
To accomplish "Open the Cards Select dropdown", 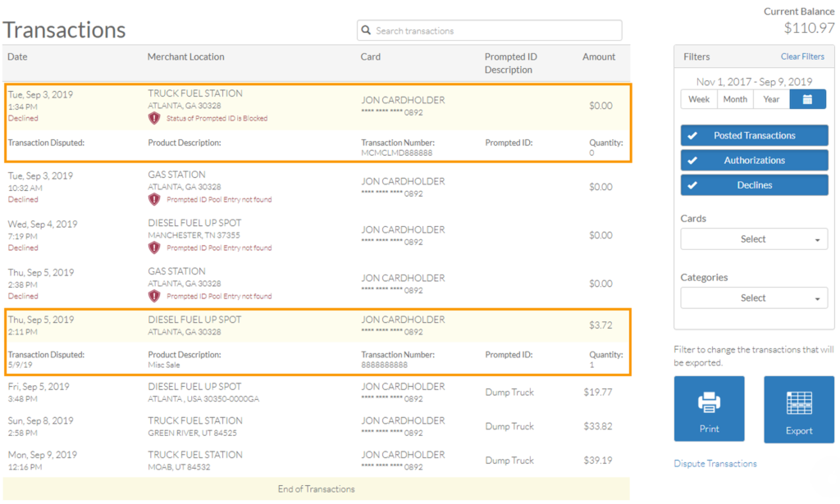I will [754, 239].
